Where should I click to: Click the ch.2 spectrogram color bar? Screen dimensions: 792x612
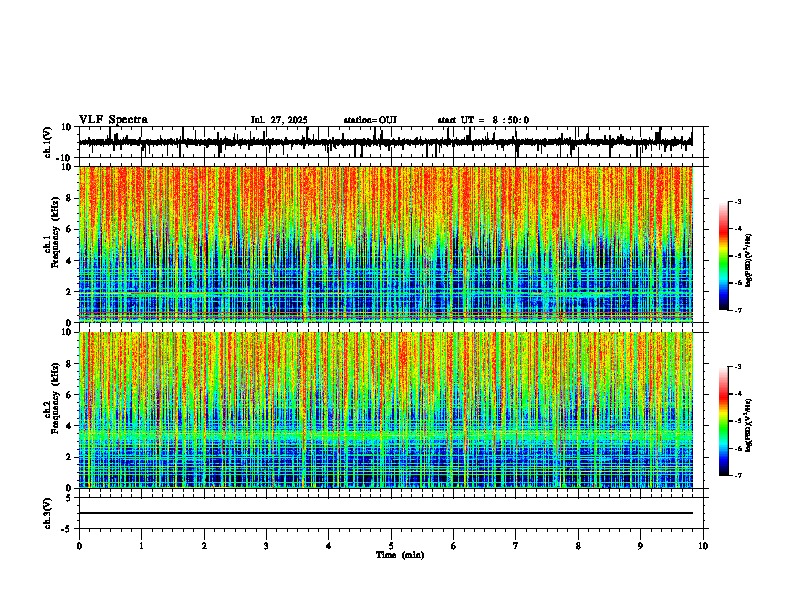coord(723,421)
